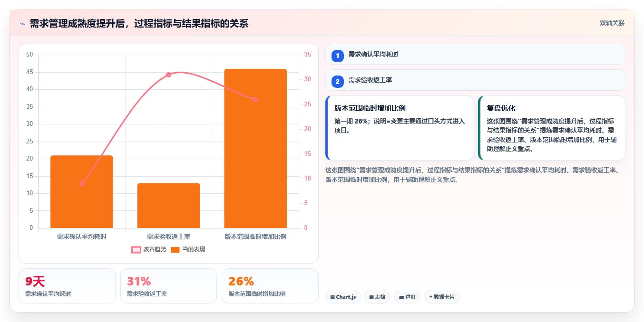Click the 数据卡片 tag
Viewport: 644px width, 322px height.
[x=442, y=297]
